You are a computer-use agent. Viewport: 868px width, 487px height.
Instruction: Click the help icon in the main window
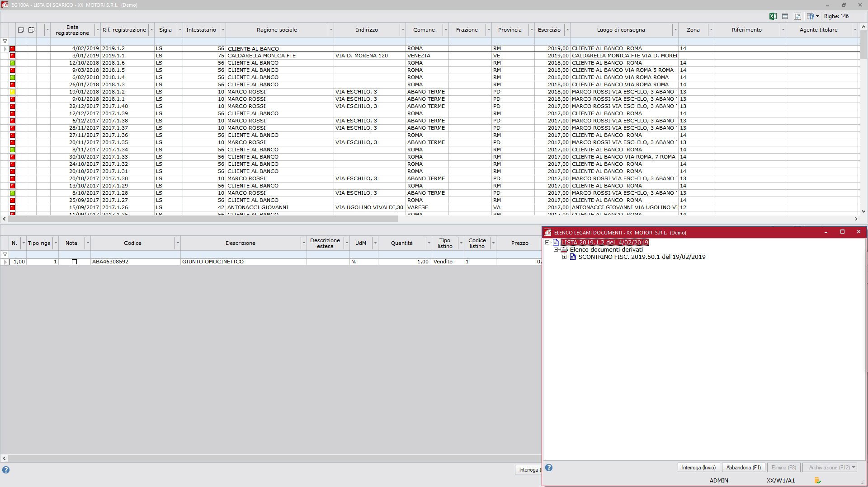6,470
